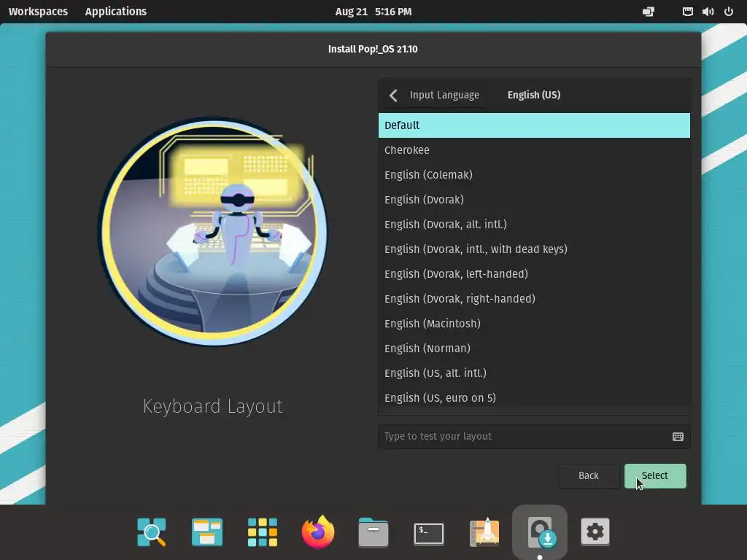Select English (Dvorak, alt. intl.) layout
The width and height of the screenshot is (747, 560).
coord(534,225)
